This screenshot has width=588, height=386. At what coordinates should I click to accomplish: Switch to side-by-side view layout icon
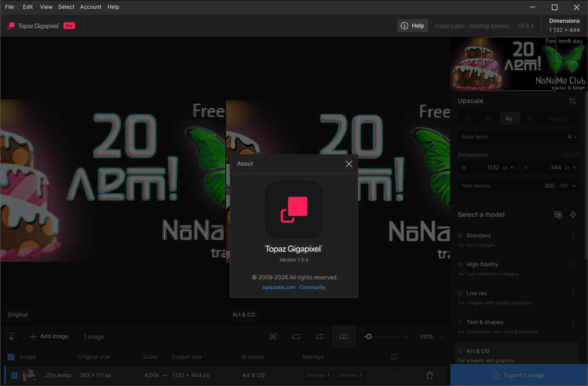(x=344, y=337)
